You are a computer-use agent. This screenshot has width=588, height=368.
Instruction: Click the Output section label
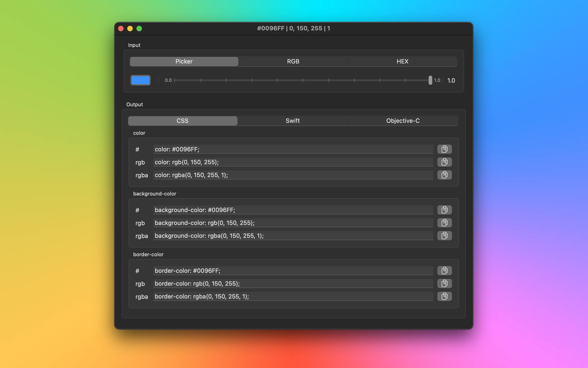(135, 105)
